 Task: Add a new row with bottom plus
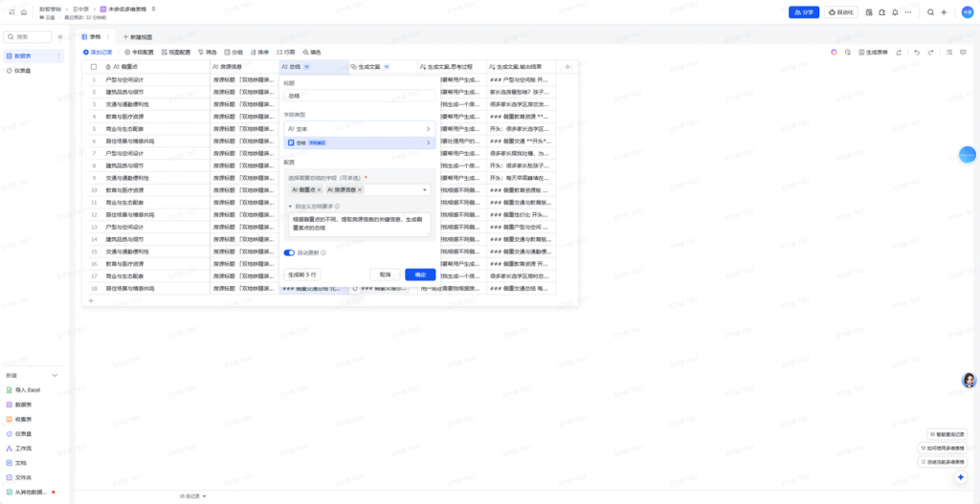(x=91, y=300)
